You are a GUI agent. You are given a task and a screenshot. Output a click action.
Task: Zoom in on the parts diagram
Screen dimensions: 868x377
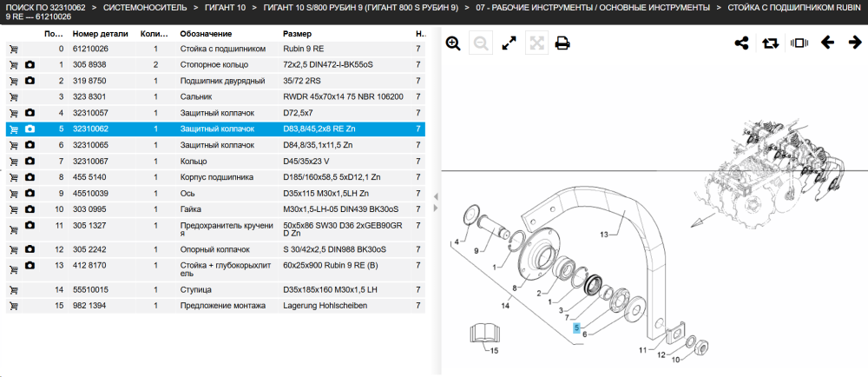453,43
